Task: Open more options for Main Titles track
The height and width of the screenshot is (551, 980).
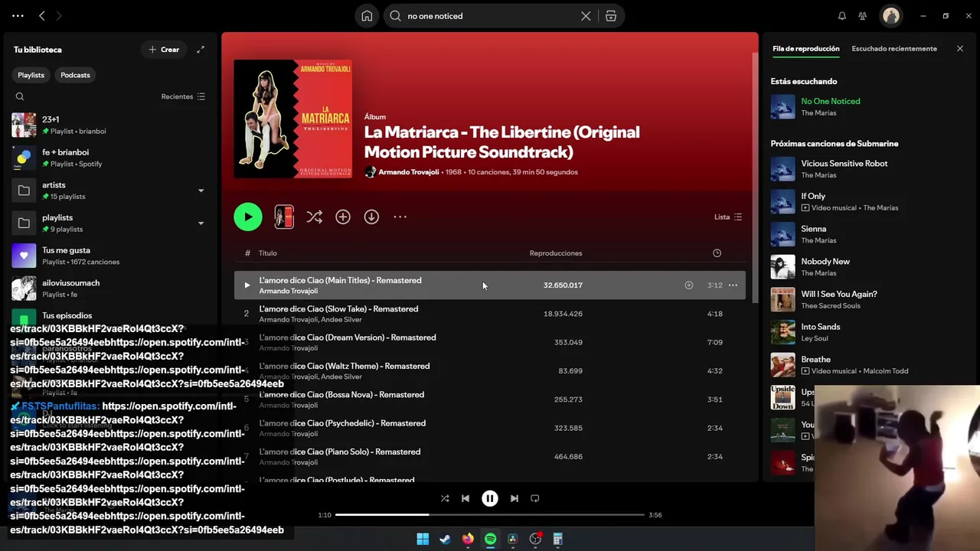Action: pyautogui.click(x=733, y=285)
